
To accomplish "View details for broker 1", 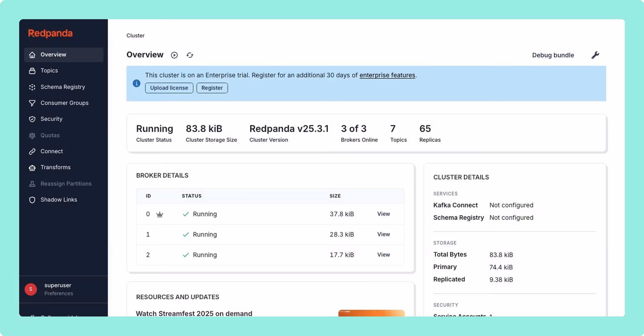I will [x=384, y=234].
